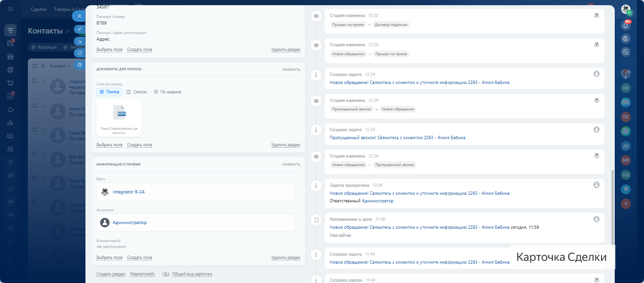Open row actions menu for Людмил contact

[43, 82]
